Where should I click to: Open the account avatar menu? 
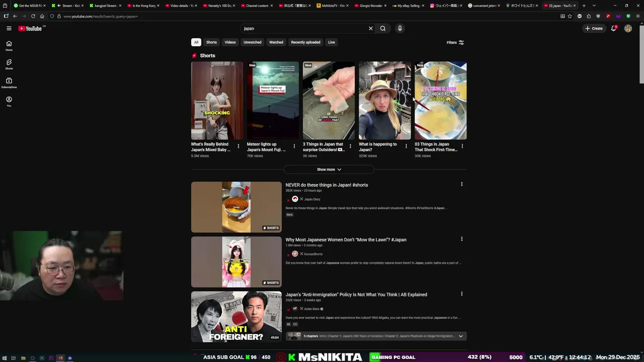click(x=628, y=29)
